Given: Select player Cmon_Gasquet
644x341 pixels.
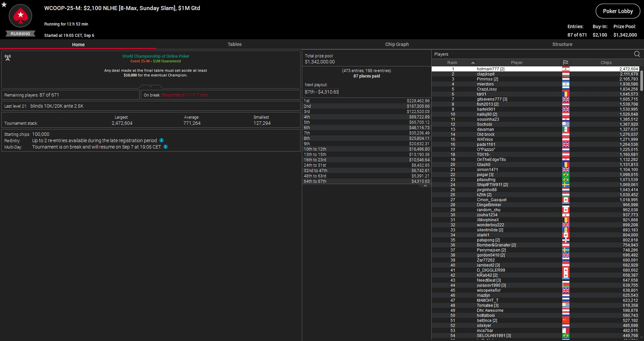Looking at the screenshot, I should pos(535,200).
